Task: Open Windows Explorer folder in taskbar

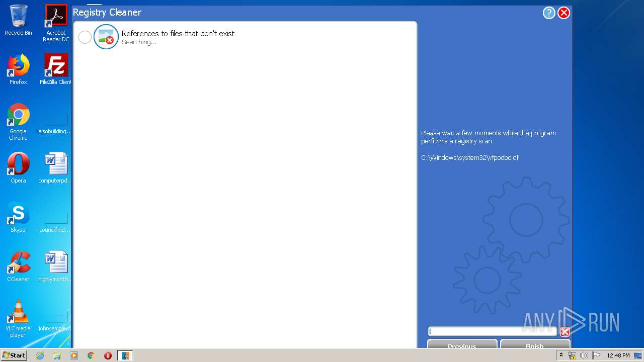Action: pos(57,355)
